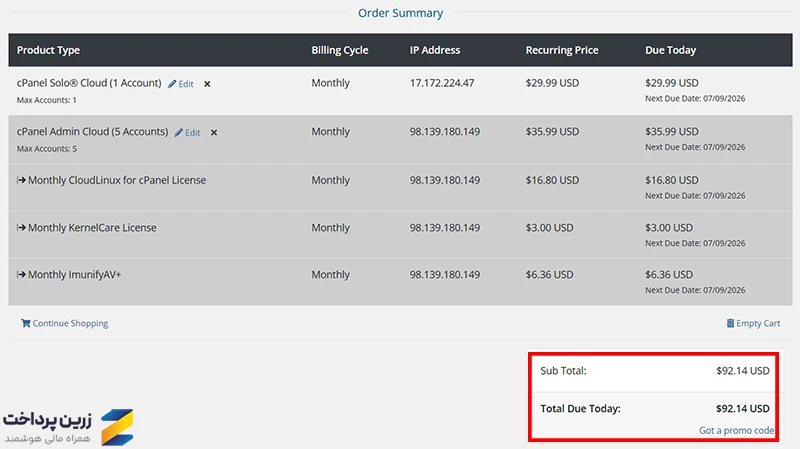The image size is (800, 449).
Task: Open the Got a promo code link
Action: (737, 431)
